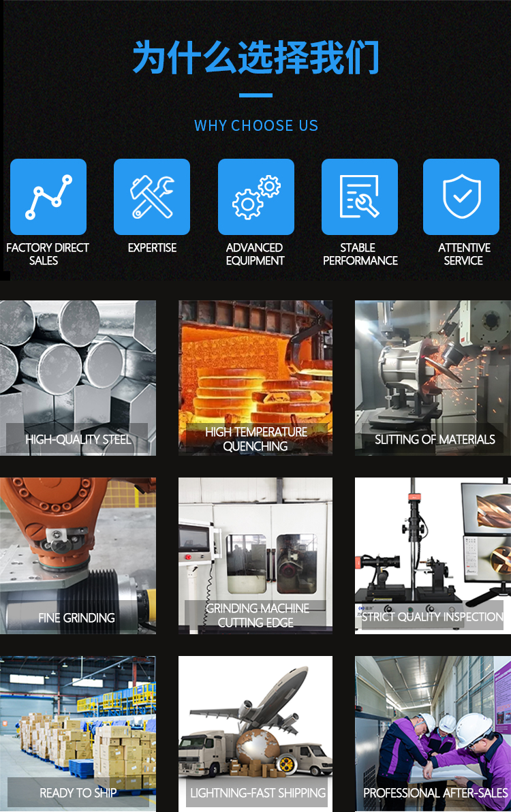
Task: Click the PROFESSIONAL AFTER-SALES caption
Action: pyautogui.click(x=435, y=792)
